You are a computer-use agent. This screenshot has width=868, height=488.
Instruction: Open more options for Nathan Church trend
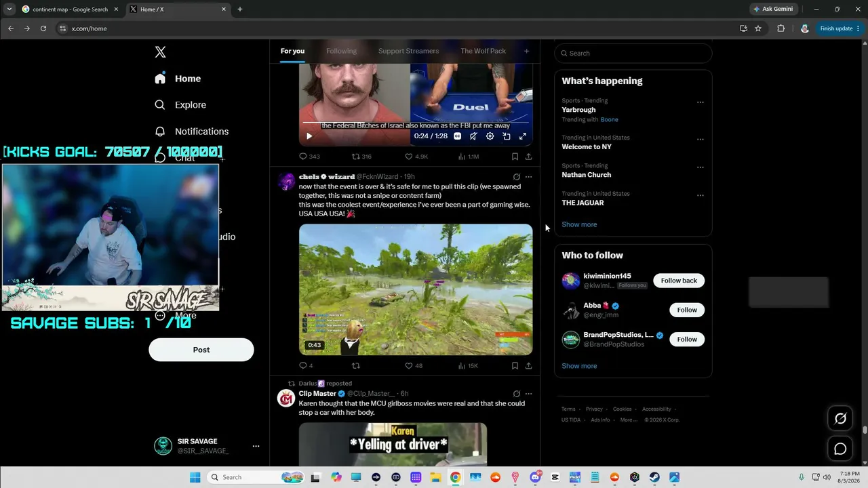(x=701, y=167)
